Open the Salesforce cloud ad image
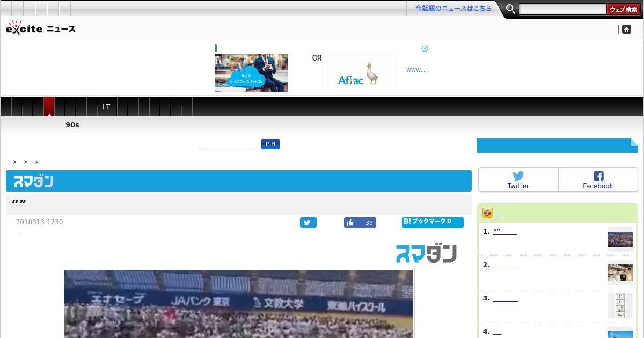 pyautogui.click(x=251, y=73)
